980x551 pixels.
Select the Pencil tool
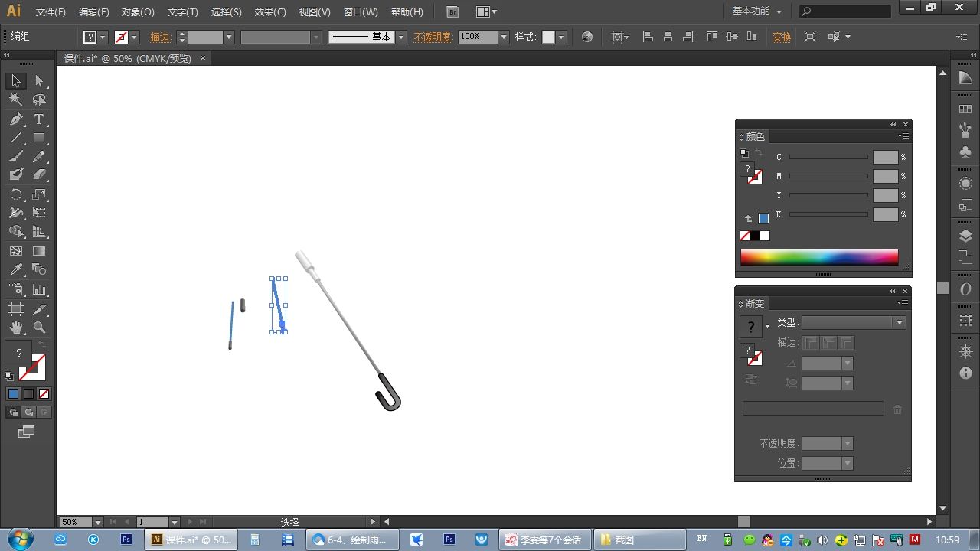pos(39,157)
